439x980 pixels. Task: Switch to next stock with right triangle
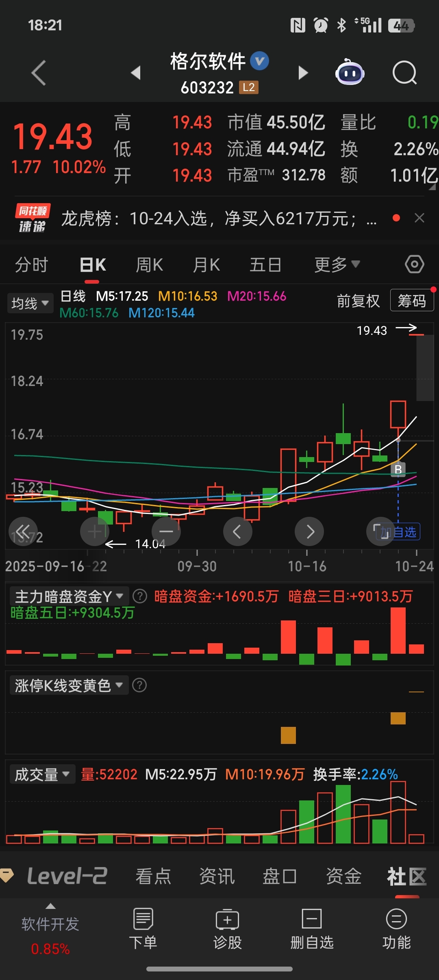(303, 73)
